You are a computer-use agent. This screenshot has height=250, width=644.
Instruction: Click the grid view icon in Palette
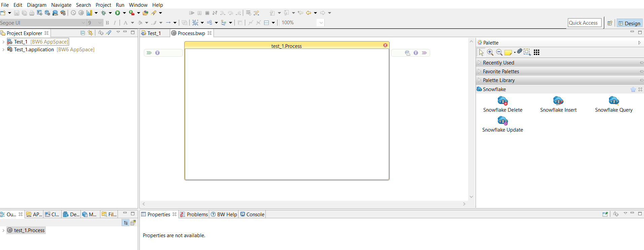(x=537, y=52)
